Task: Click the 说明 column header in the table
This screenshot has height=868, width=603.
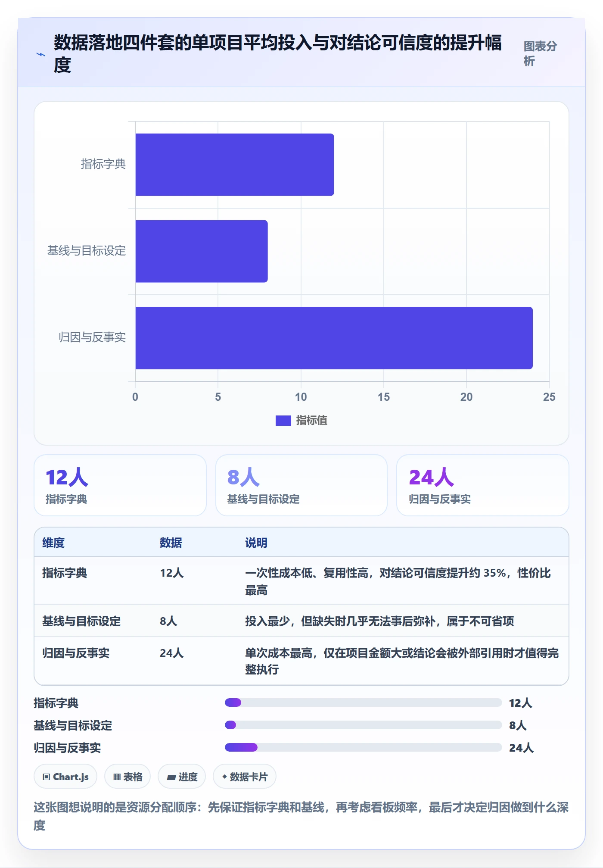Action: point(256,543)
